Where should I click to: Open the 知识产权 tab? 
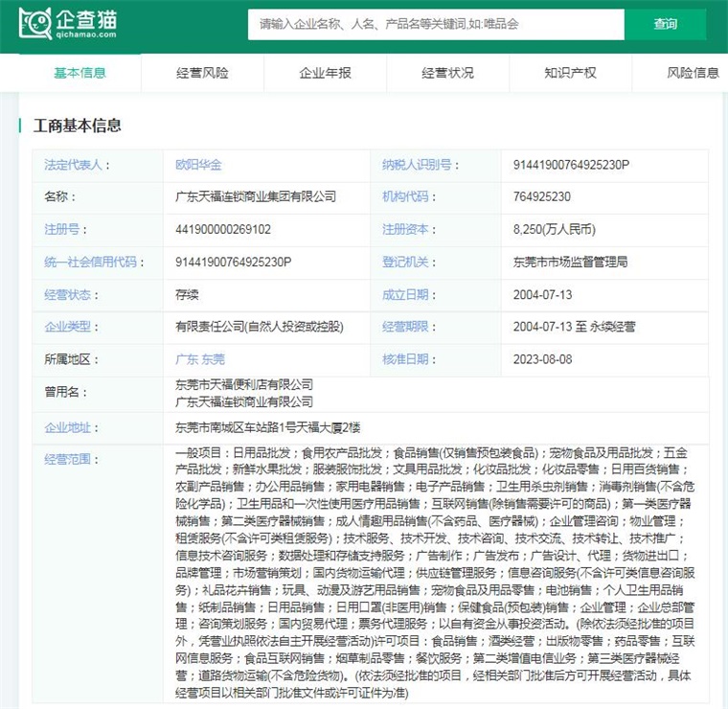[x=570, y=73]
